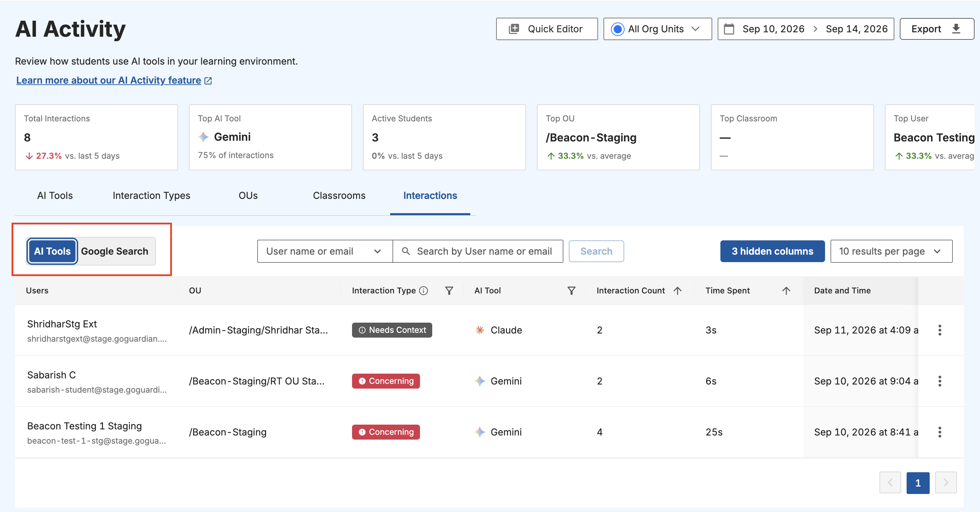Open row menu for ShridharStg Ext
980x512 pixels.
tap(940, 330)
